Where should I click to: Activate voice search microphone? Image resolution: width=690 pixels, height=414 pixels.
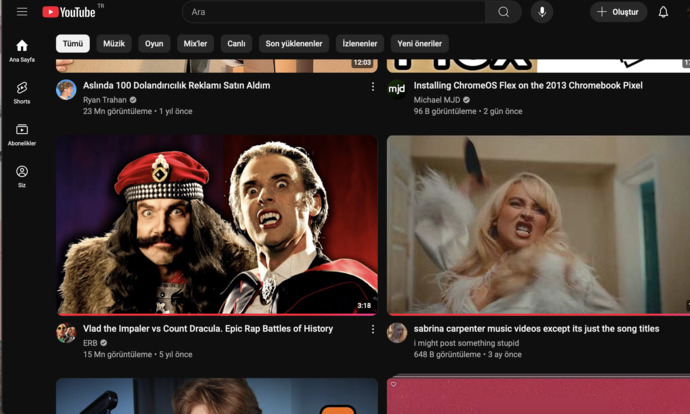point(542,12)
